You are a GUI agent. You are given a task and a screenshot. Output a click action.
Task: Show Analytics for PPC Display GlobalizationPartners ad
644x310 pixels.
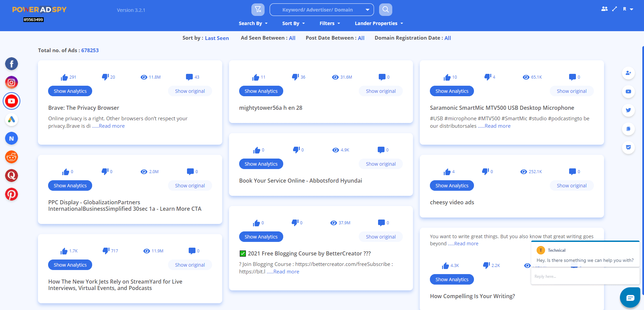click(70, 186)
